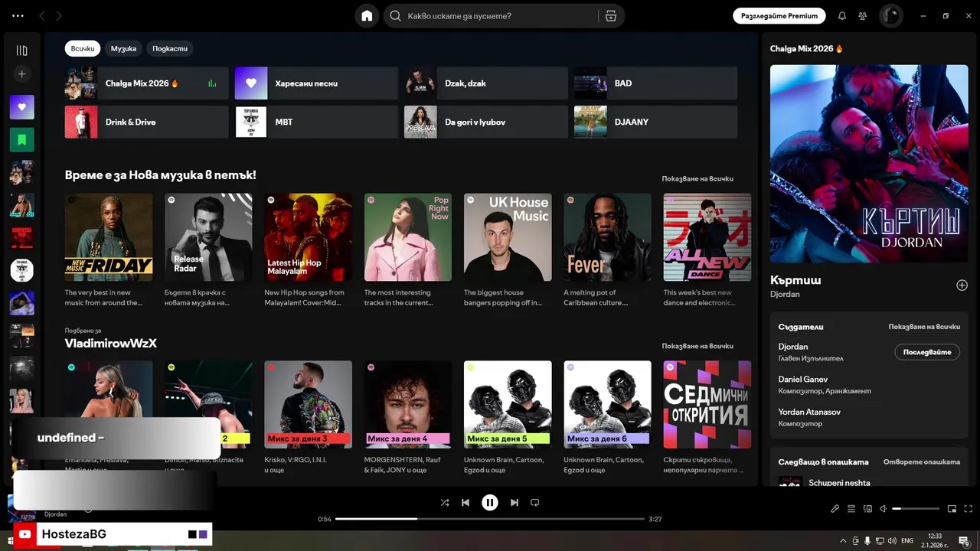Open the Djordan artist link under Къртиш
Screen dimensions: 980x551
(785, 294)
